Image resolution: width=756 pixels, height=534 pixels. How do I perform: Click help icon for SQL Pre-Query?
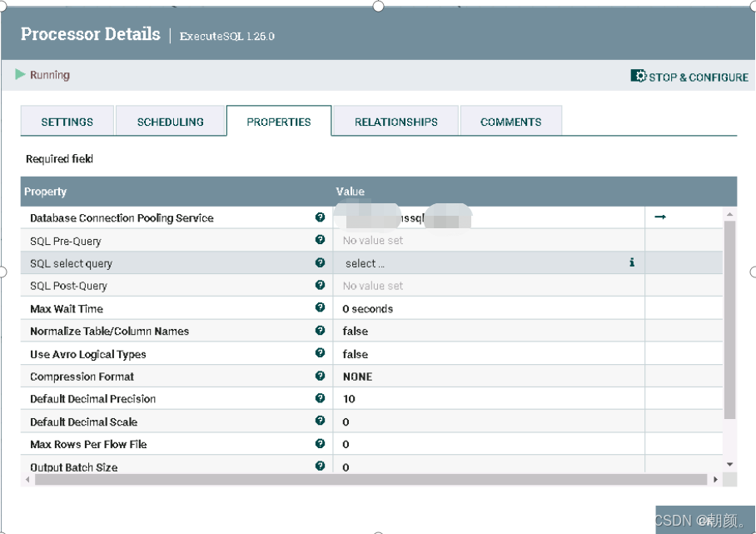[320, 240]
